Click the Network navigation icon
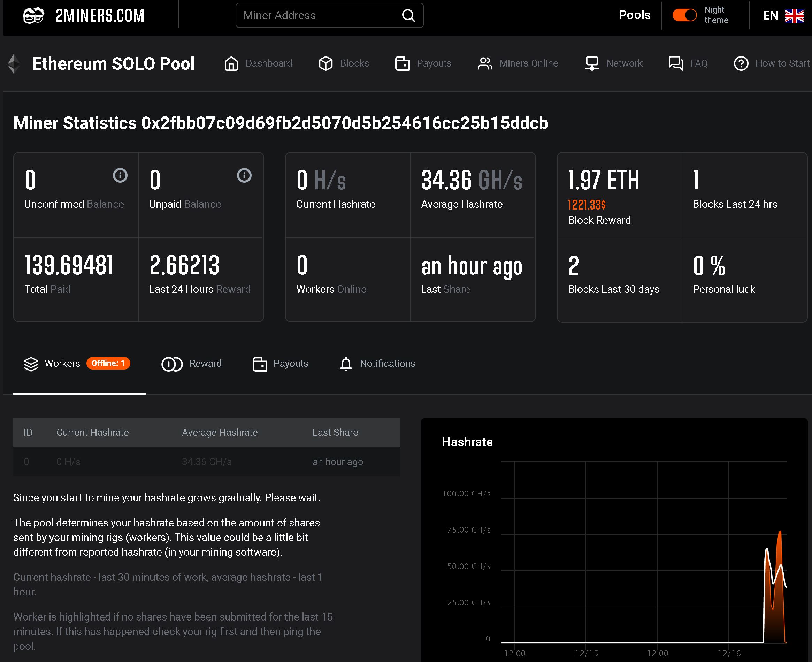Screen dimensions: 812x662 pos(592,63)
